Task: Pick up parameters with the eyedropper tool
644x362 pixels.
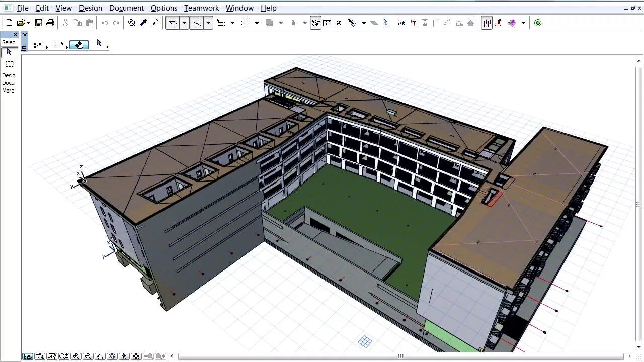Action: (x=143, y=23)
